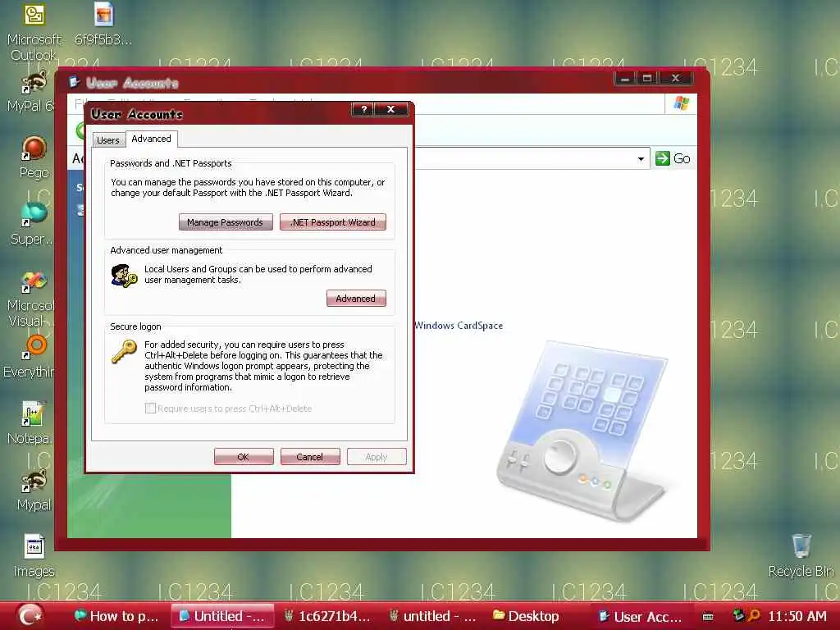The height and width of the screenshot is (630, 840).
Task: Click the Windows CardSpace link
Action: pos(459,326)
